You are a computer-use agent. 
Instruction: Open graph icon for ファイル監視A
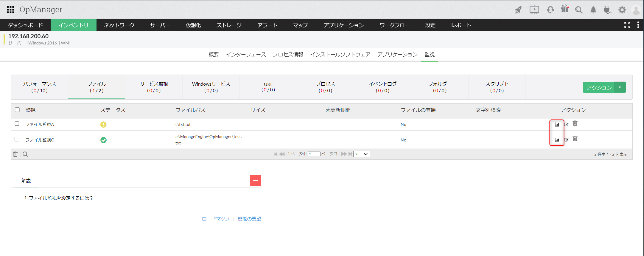point(557,124)
